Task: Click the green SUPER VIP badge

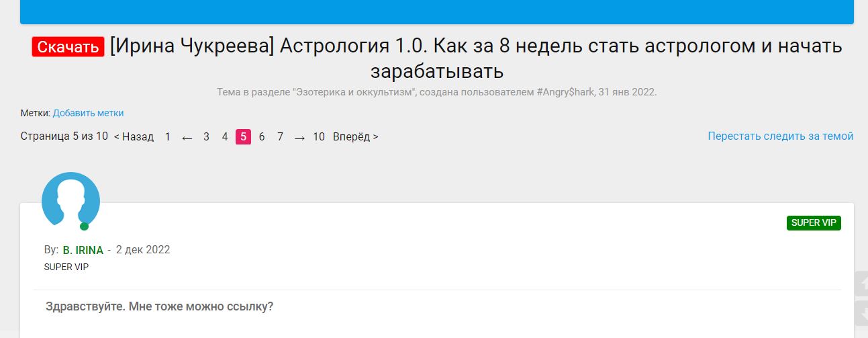Action: pos(814,223)
